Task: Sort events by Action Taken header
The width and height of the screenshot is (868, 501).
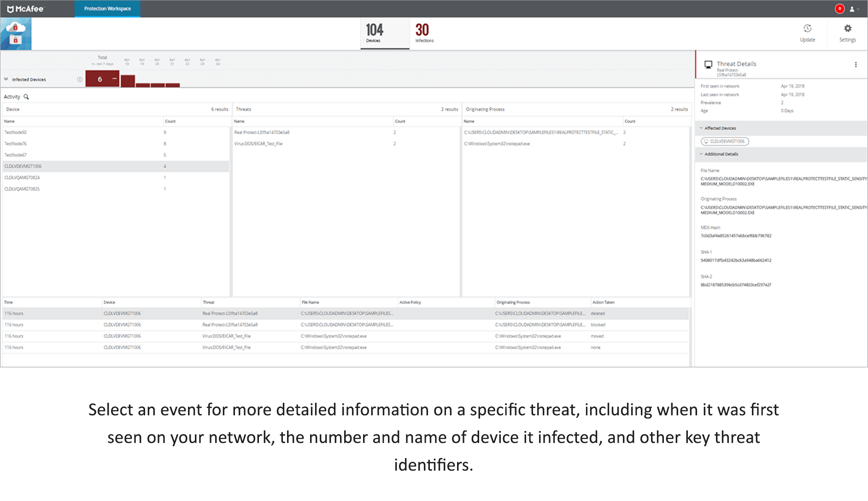Action: pos(603,302)
